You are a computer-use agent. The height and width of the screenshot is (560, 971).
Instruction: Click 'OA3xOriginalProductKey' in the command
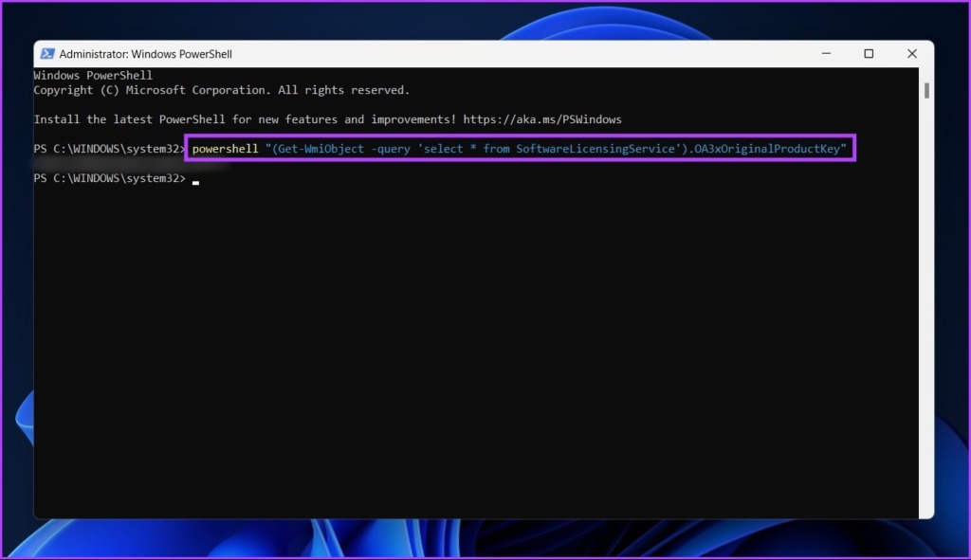pos(766,149)
